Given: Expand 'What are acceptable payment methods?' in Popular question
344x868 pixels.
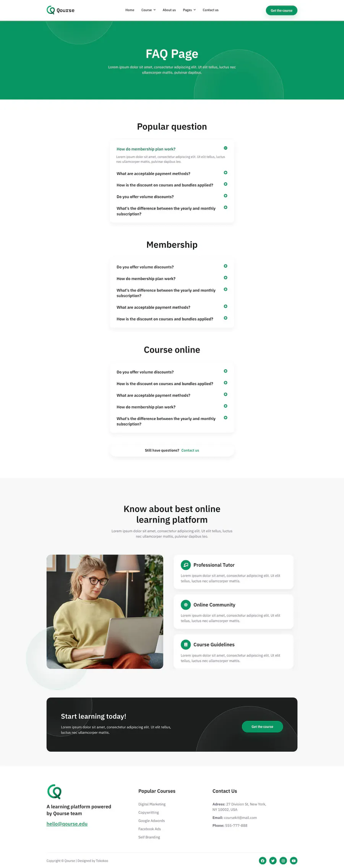Looking at the screenshot, I should (226, 173).
